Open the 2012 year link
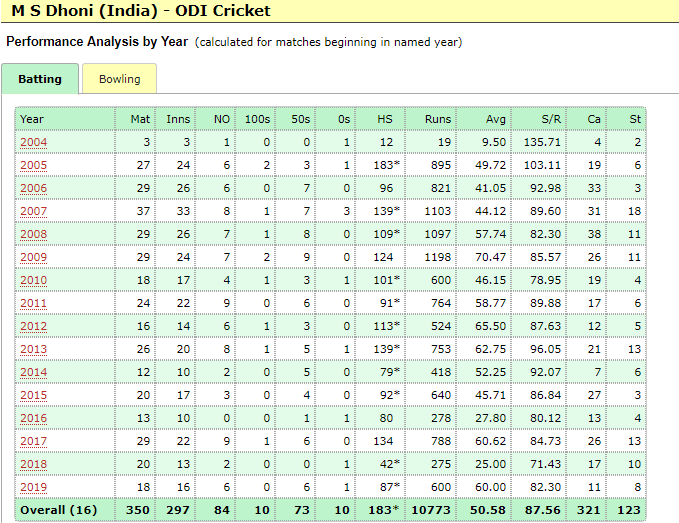The width and height of the screenshot is (679, 523). coord(33,326)
